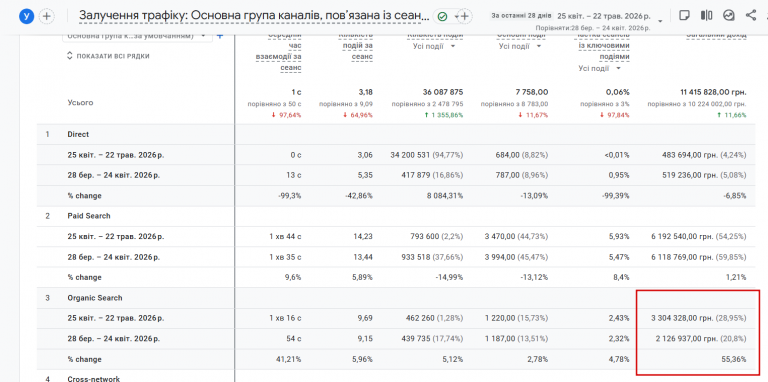Select the "Direct" channel row label
Screen dimensions: 768x382
point(78,134)
